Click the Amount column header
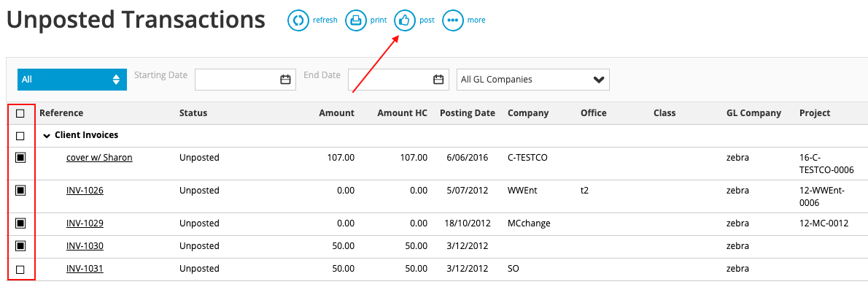This screenshot has height=287, width=868. pos(336,113)
